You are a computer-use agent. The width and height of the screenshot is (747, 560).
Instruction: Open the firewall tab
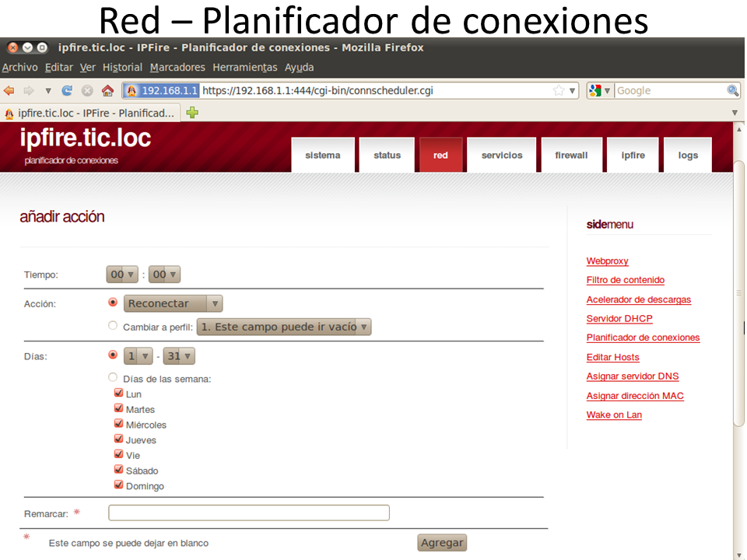571,155
